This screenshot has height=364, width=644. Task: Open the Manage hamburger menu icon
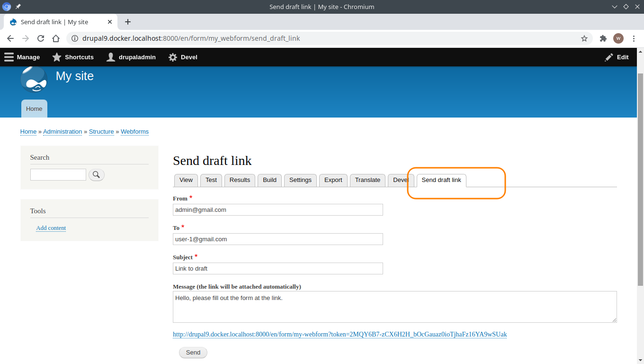[9, 57]
